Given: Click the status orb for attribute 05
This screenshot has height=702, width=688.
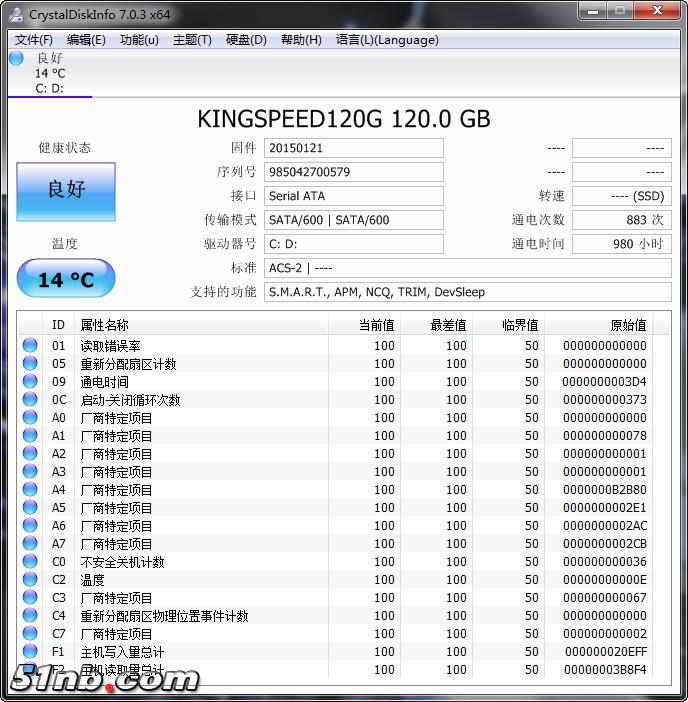Looking at the screenshot, I should tap(30, 363).
